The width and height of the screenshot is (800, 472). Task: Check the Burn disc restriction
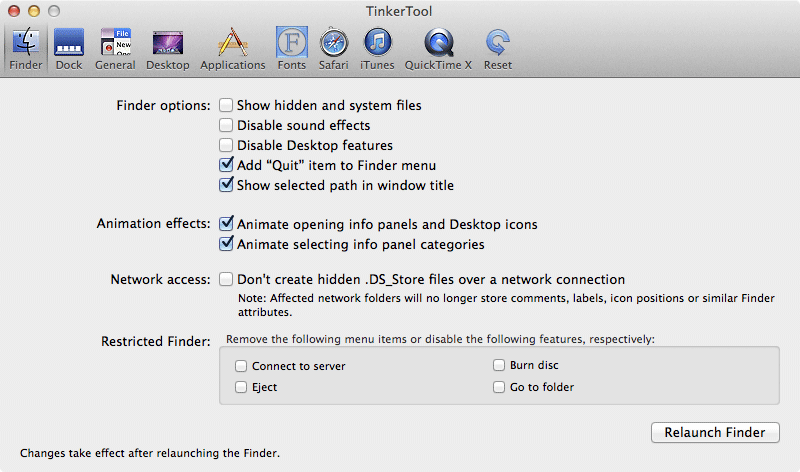point(499,366)
